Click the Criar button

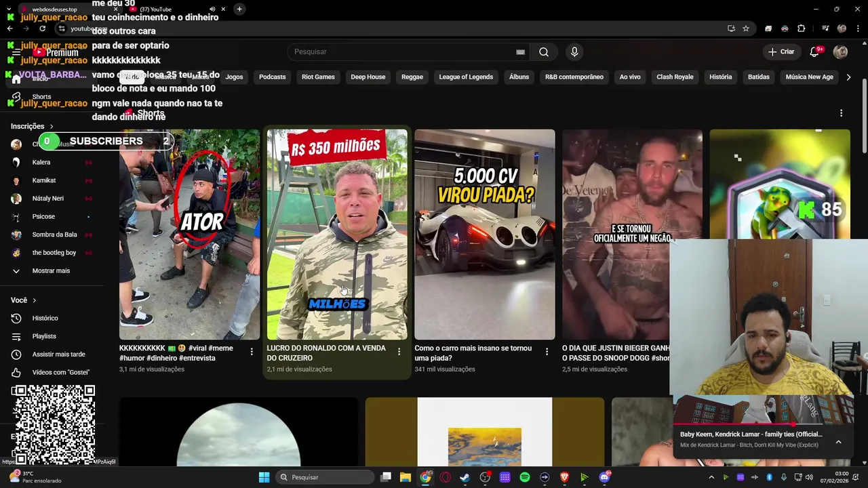pyautogui.click(x=781, y=52)
